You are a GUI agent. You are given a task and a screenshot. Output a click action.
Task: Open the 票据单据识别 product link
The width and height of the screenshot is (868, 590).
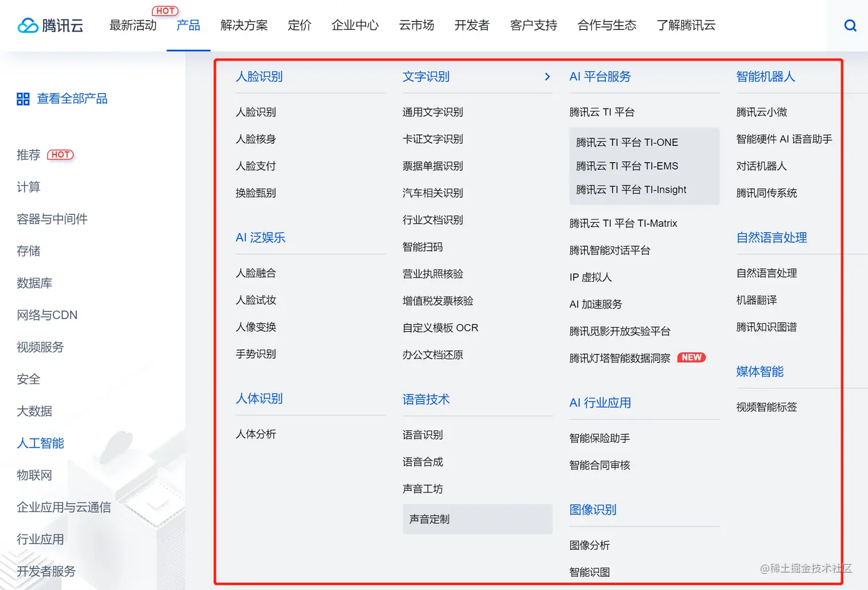point(433,166)
